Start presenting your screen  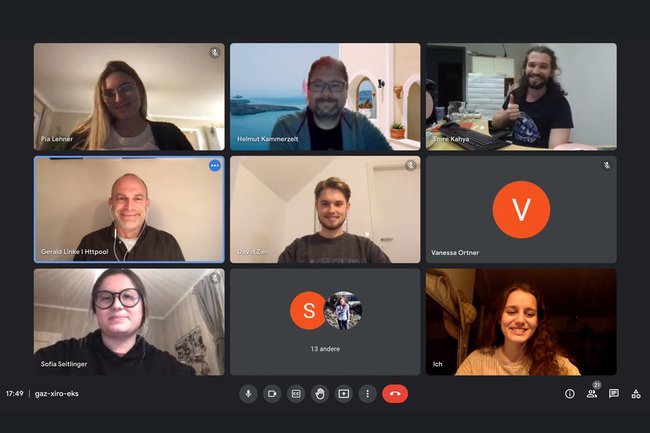coord(344,394)
